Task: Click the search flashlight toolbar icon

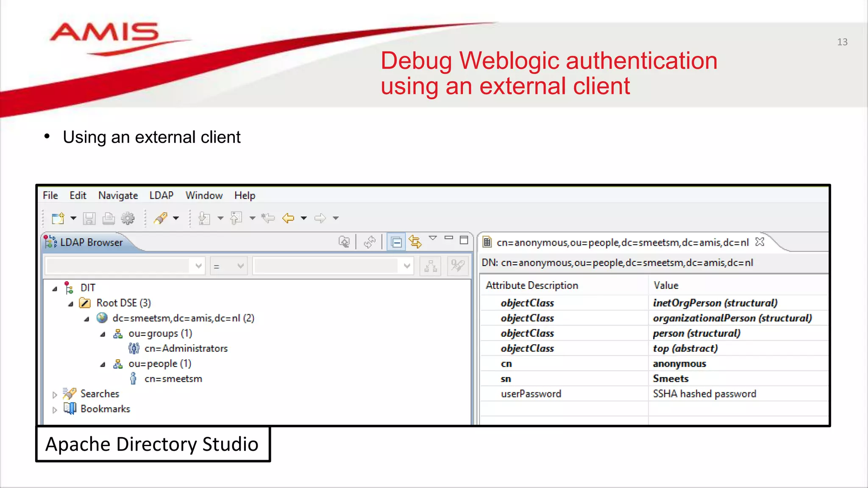Action: click(161, 218)
